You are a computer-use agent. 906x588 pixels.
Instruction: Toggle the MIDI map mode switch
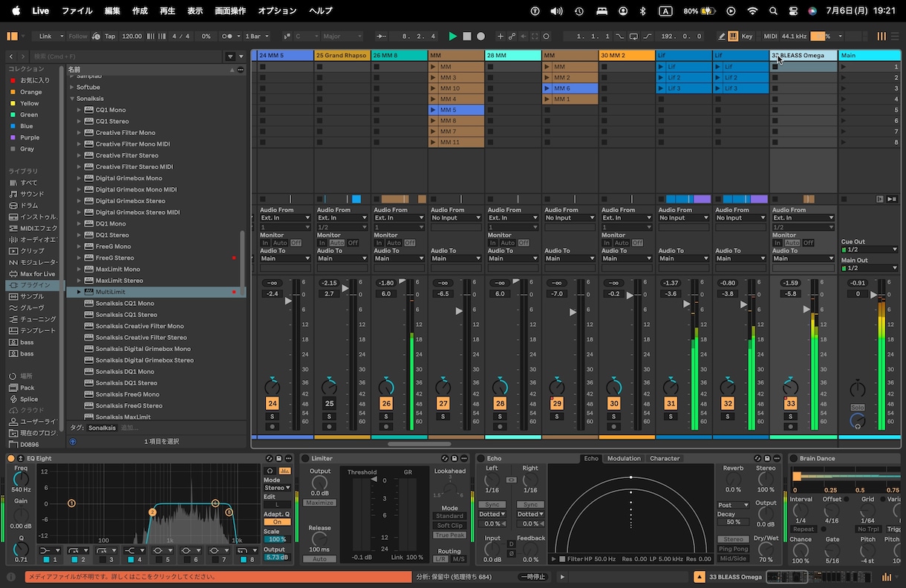coord(770,36)
